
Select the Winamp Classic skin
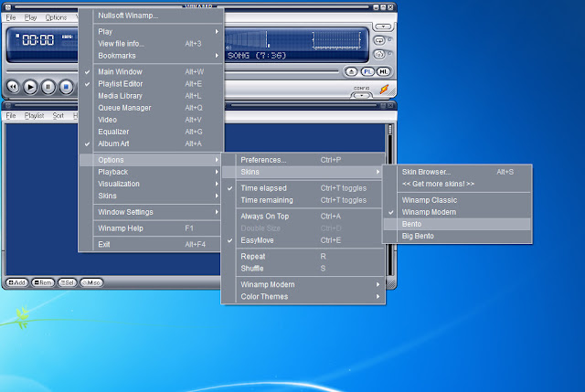pyautogui.click(x=457, y=200)
